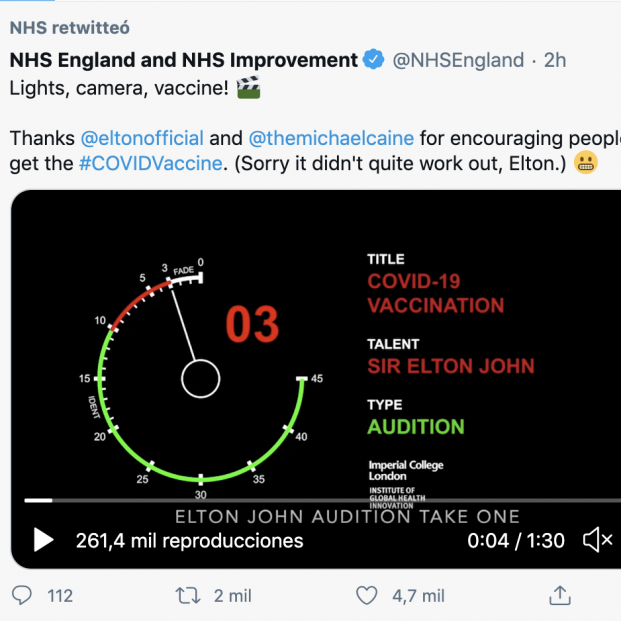This screenshot has width=621, height=621.
Task: Click the reply comment icon
Action: pos(22,596)
